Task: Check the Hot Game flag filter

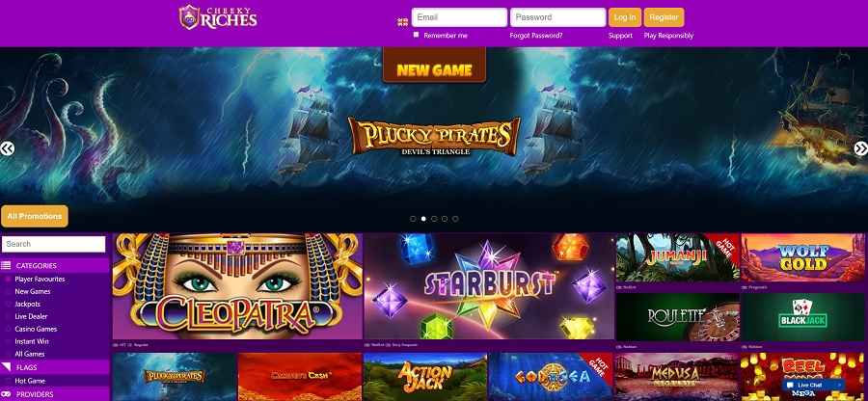Action: pos(9,381)
